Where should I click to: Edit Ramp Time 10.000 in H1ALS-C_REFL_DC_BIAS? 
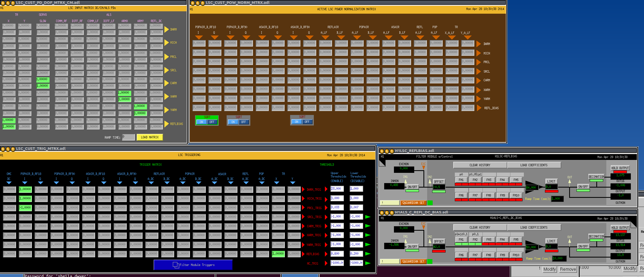(x=559, y=258)
